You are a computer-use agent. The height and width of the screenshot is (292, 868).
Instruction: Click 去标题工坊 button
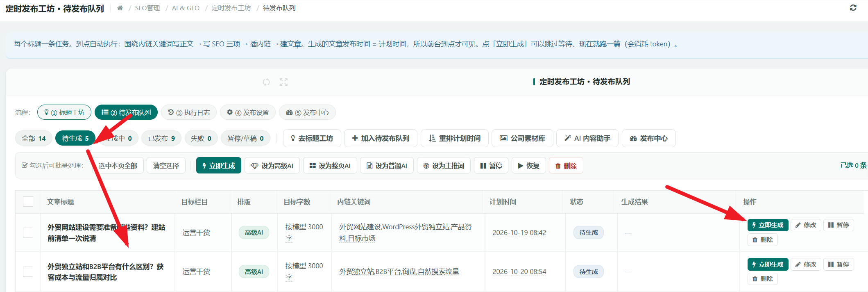312,138
